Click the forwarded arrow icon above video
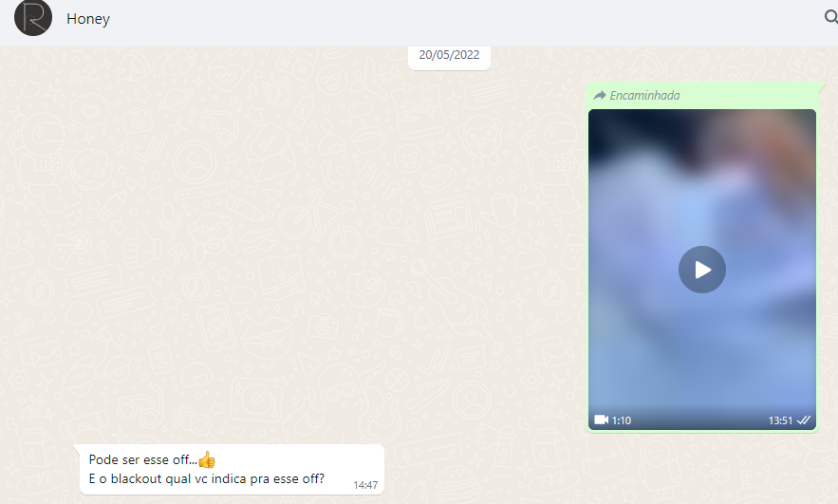 pos(600,96)
